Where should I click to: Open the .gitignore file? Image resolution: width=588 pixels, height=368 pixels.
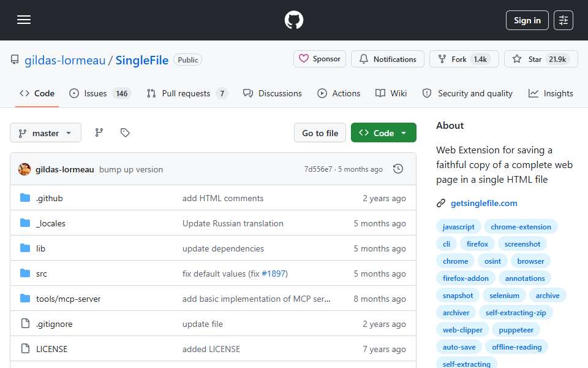point(54,324)
